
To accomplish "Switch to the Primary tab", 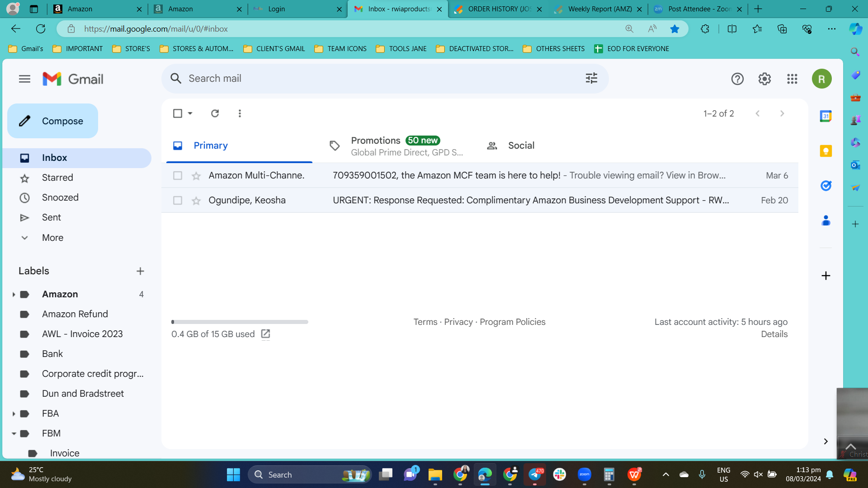I will [x=239, y=145].
